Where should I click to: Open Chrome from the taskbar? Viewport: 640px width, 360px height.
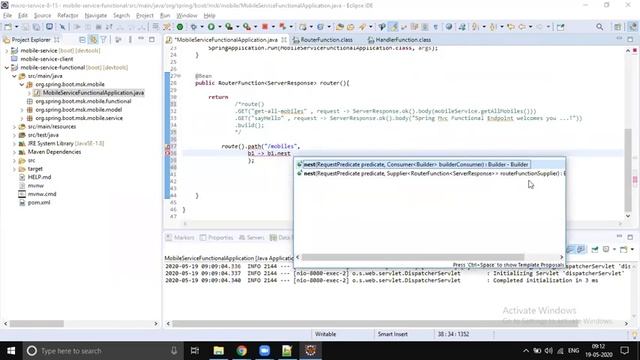coord(242,351)
